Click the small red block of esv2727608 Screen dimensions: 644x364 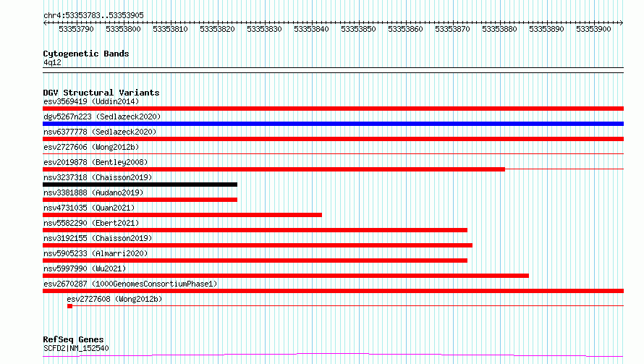69,306
